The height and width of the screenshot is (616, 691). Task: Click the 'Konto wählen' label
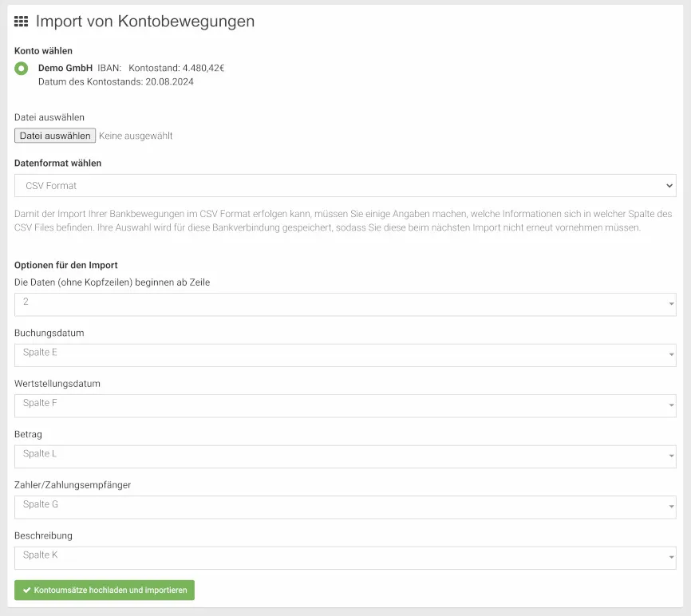click(43, 51)
